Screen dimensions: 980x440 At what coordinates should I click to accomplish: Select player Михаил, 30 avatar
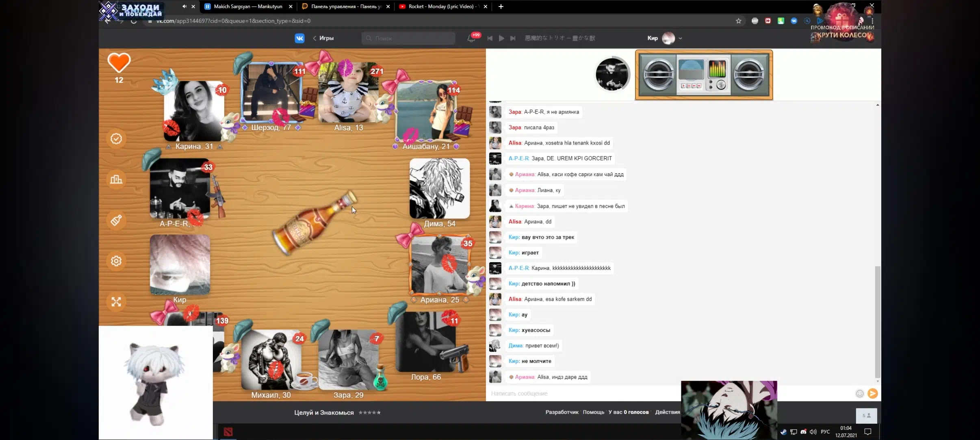click(x=271, y=360)
